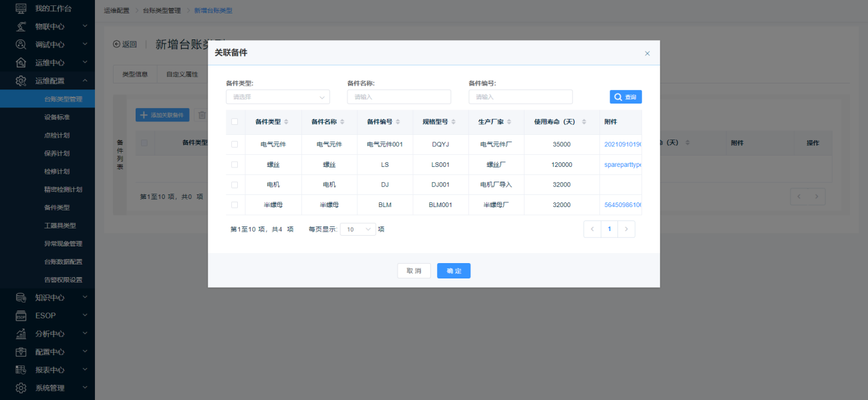Select 备件类型 sidebar menu item
The width and height of the screenshot is (868, 400).
pyautogui.click(x=47, y=208)
